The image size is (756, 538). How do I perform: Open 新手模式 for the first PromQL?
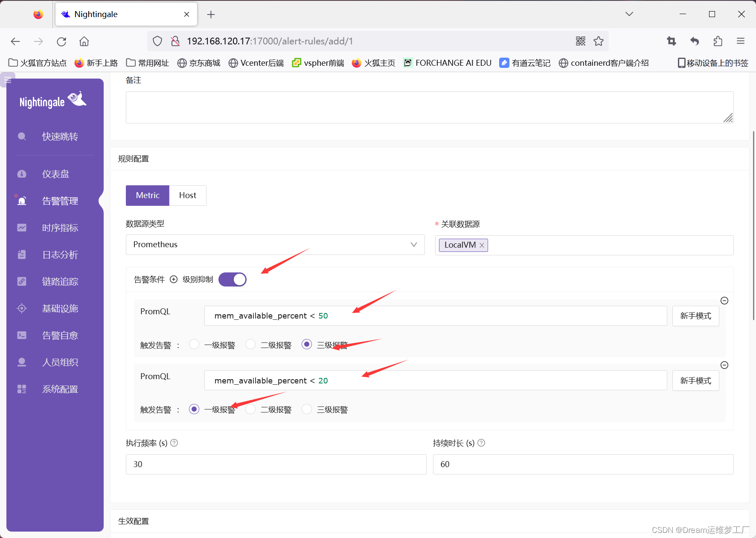[695, 316]
